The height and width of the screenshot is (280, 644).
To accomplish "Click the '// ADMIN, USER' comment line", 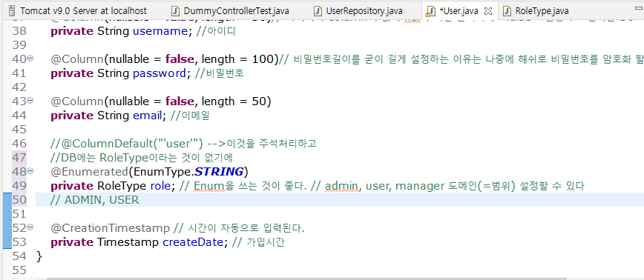I will pos(95,200).
